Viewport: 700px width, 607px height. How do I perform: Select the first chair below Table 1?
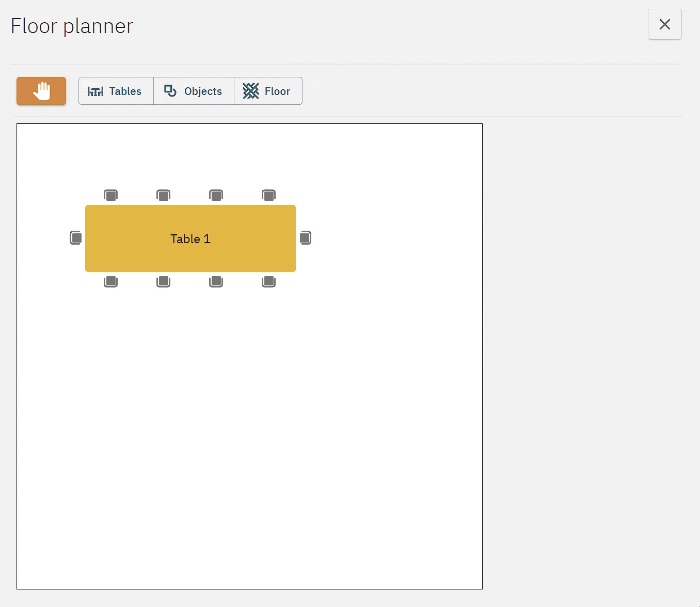coord(111,281)
